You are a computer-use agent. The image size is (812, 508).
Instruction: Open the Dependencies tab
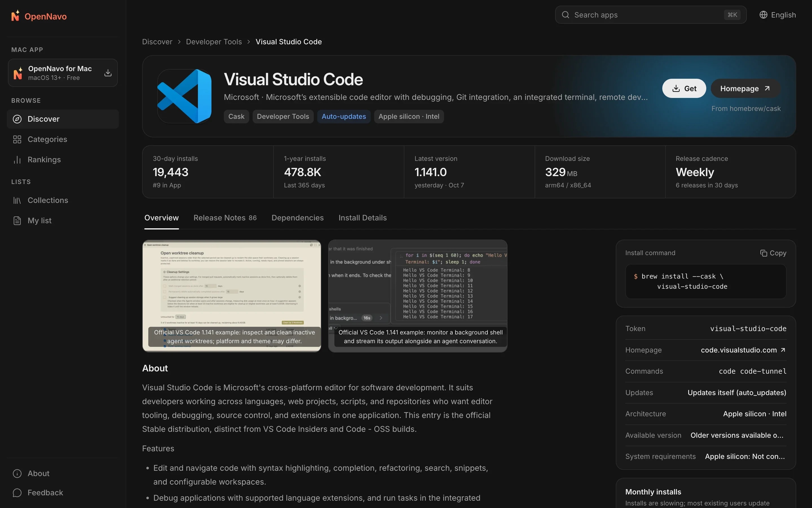[x=297, y=218]
